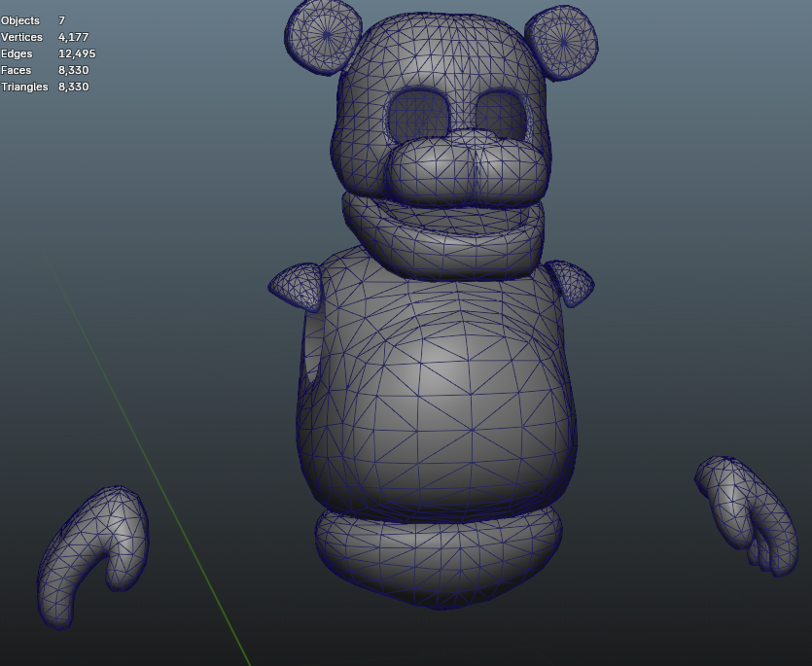Click the "Vertices" statistics label
This screenshot has height=666, width=812.
pyautogui.click(x=21, y=37)
